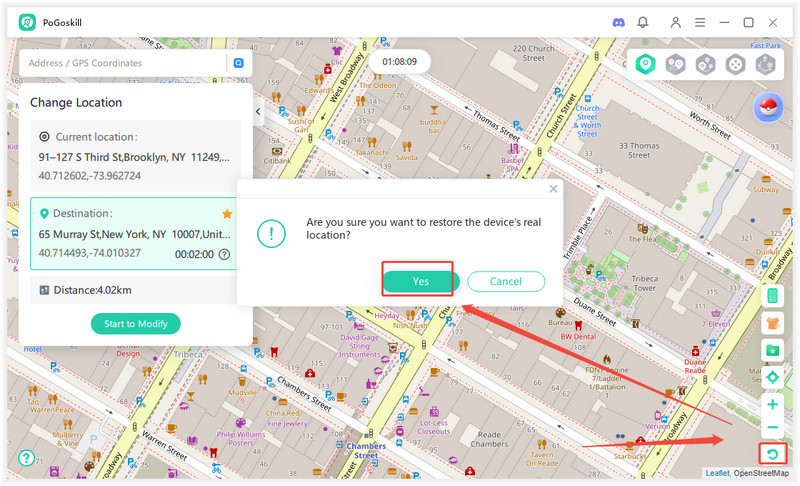Screen dimensions: 800x486
Task: Select Joystick mode icon
Action: pyautogui.click(x=736, y=65)
